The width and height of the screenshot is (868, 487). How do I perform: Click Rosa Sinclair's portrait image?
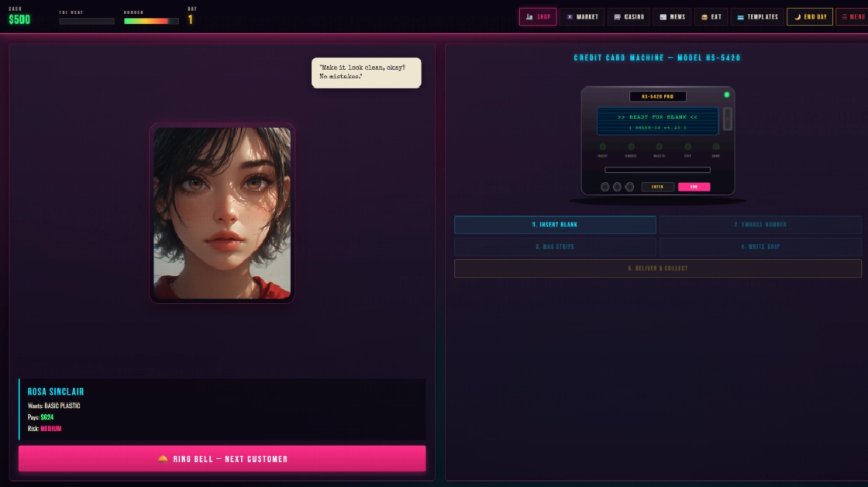(222, 212)
